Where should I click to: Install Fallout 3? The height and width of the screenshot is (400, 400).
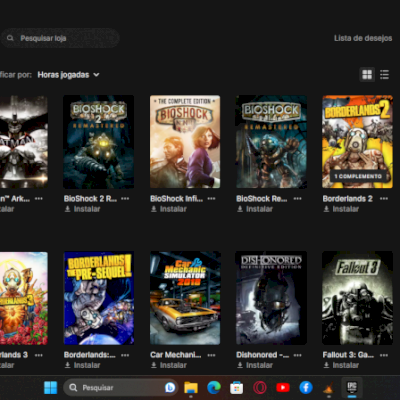coord(341,365)
